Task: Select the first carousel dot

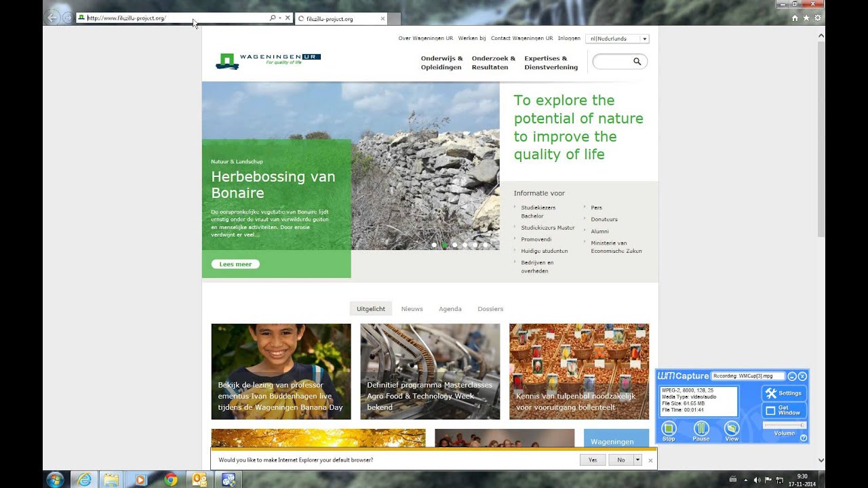Action: tap(434, 245)
